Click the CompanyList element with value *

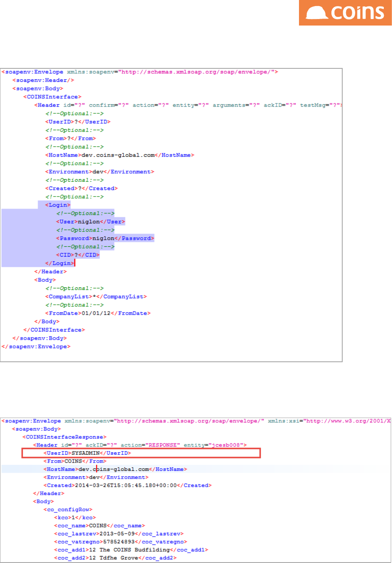tap(96, 296)
